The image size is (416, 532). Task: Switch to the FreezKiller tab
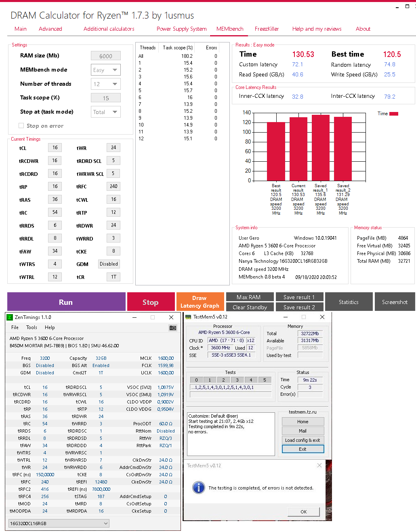pos(267,29)
